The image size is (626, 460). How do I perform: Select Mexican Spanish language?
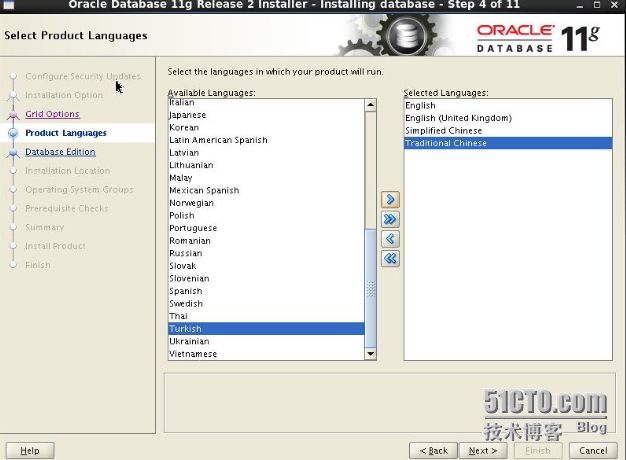(x=266, y=190)
